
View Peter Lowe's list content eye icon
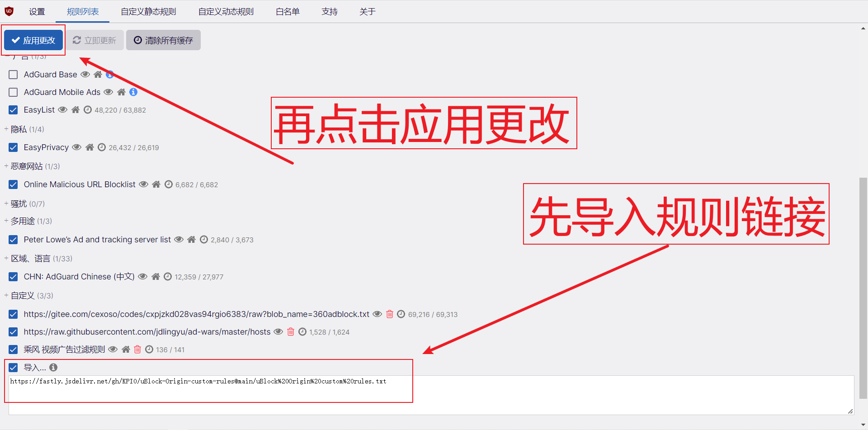tap(179, 240)
